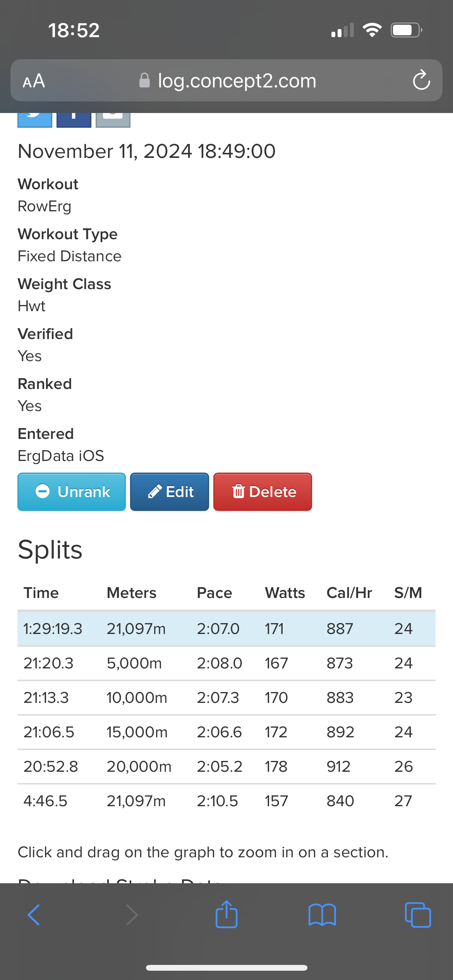The image size is (453, 980).
Task: Tap the log.concept2.com address field
Action: (x=226, y=81)
